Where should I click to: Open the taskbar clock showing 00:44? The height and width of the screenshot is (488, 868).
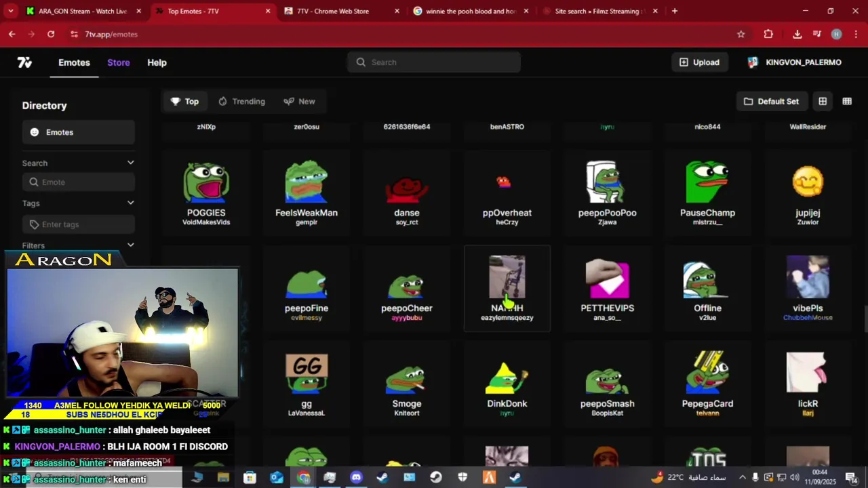click(x=820, y=476)
